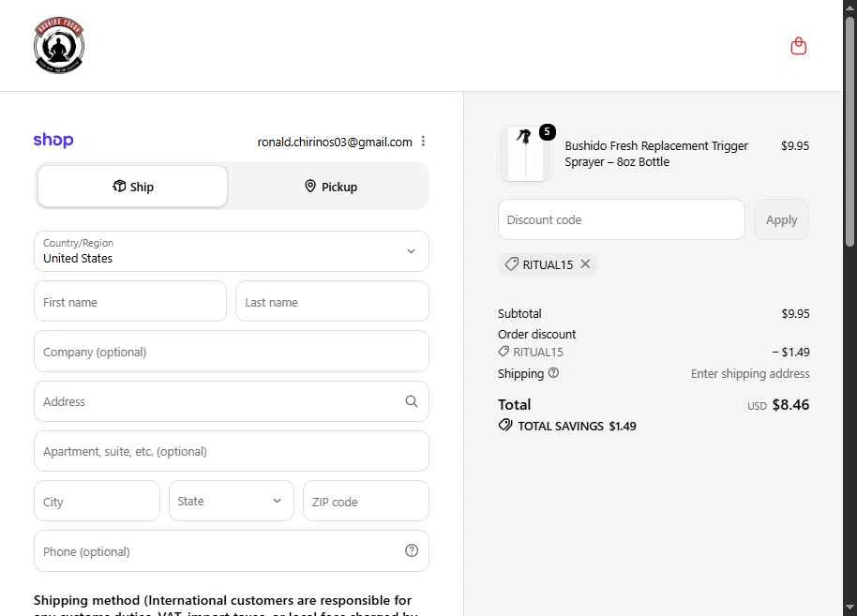Click the discount amount − $1.49

[790, 352]
